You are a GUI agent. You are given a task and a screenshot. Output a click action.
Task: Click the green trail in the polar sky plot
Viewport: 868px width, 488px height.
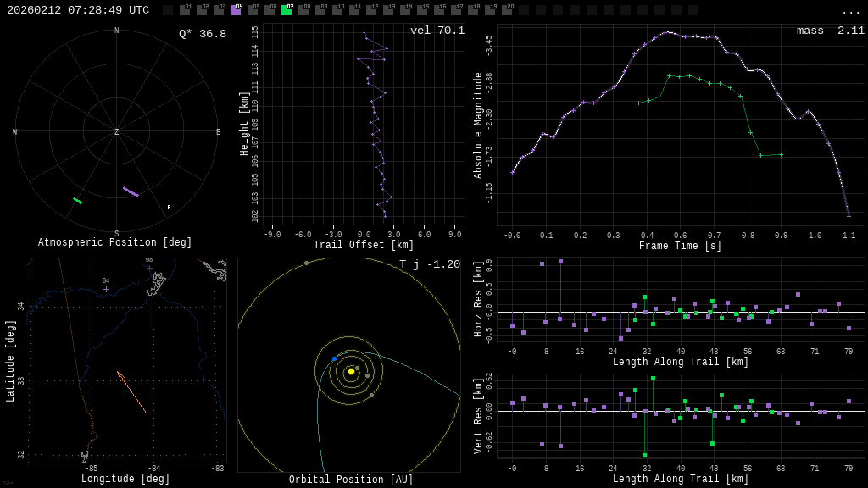click(x=77, y=201)
